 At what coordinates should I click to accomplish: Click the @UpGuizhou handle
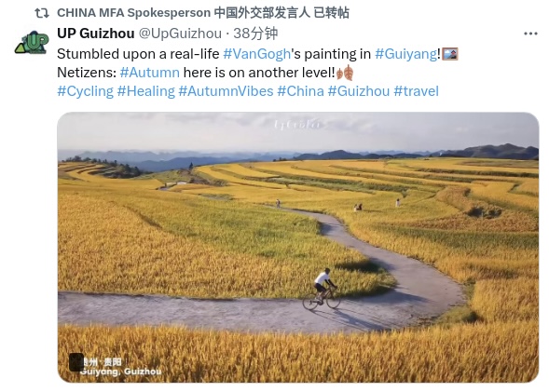coord(180,34)
